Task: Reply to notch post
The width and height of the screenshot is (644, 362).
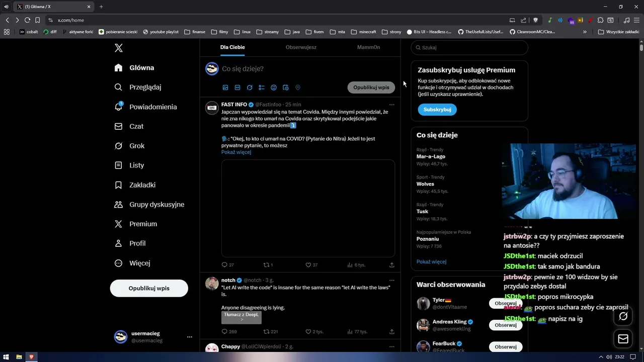Action: coord(229,332)
